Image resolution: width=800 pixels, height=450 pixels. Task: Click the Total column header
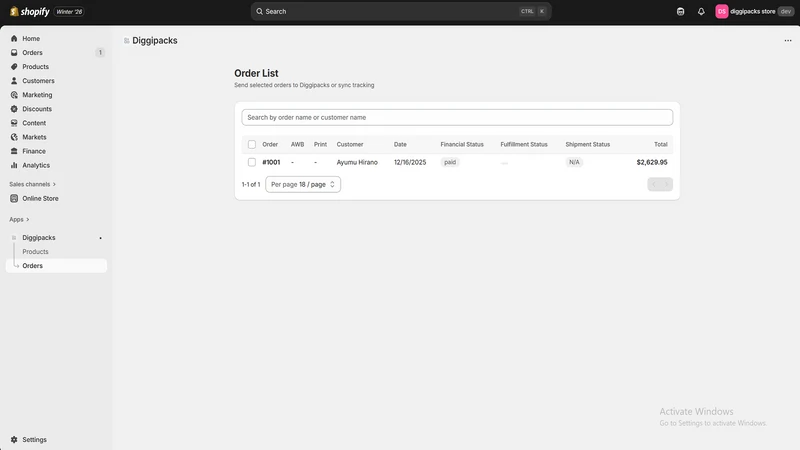tap(661, 144)
